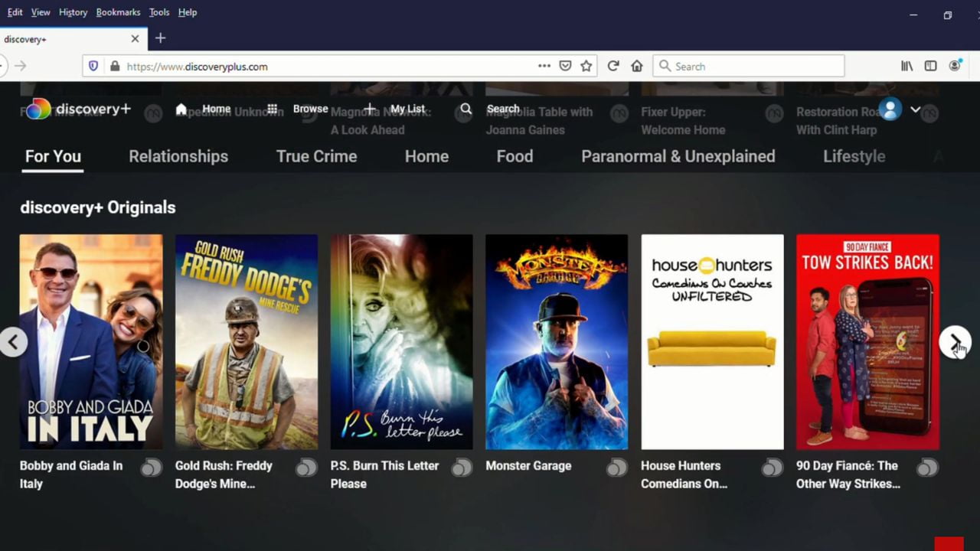Screen dimensions: 980x551
Task: Open the user profile avatar
Action: click(x=890, y=109)
